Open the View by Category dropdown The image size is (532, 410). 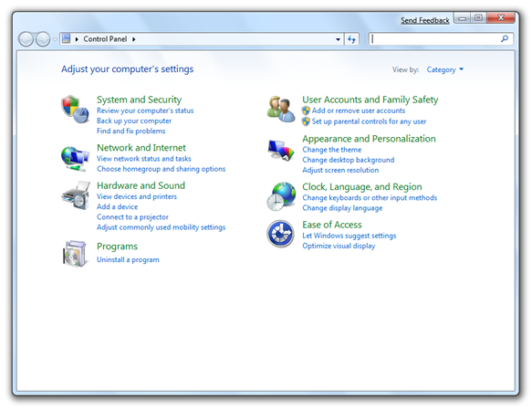(x=444, y=69)
